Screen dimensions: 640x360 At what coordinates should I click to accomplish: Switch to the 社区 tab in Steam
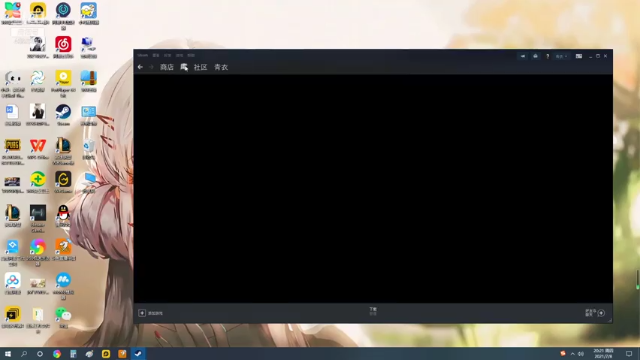200,67
